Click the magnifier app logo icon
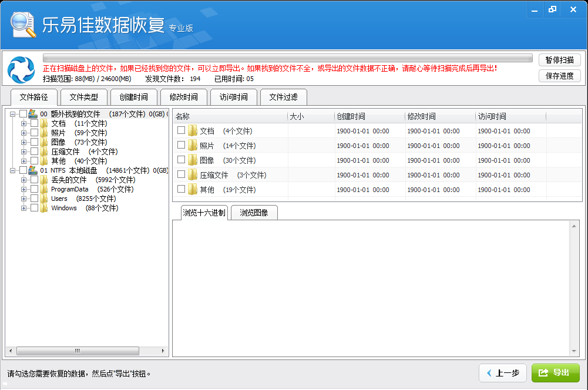Viewport: 588px width, 390px height. 23,25
